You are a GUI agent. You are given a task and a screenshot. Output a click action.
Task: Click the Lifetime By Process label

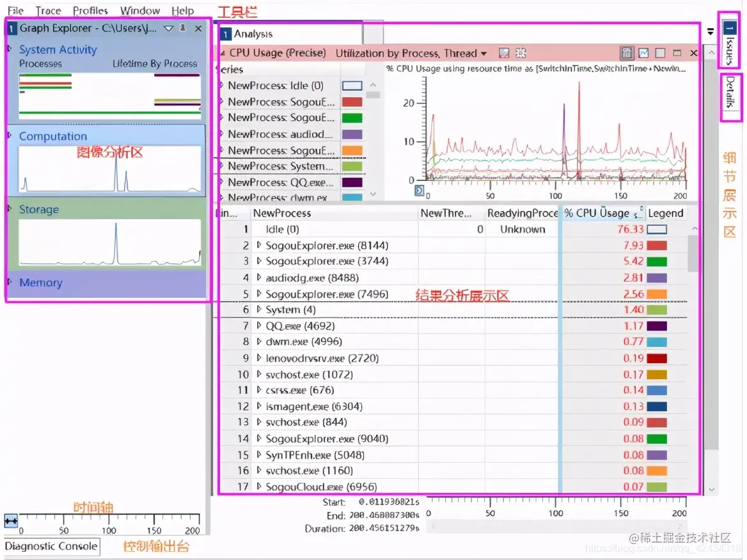[x=155, y=63]
